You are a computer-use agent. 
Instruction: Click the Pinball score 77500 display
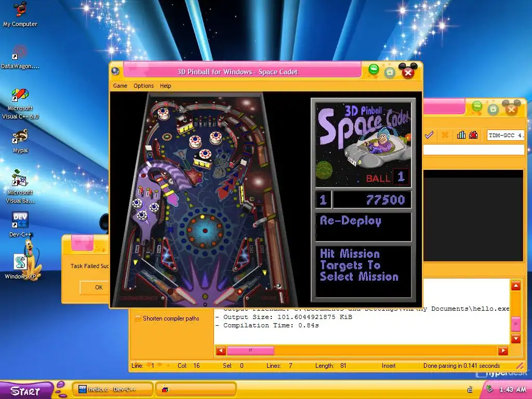point(372,199)
